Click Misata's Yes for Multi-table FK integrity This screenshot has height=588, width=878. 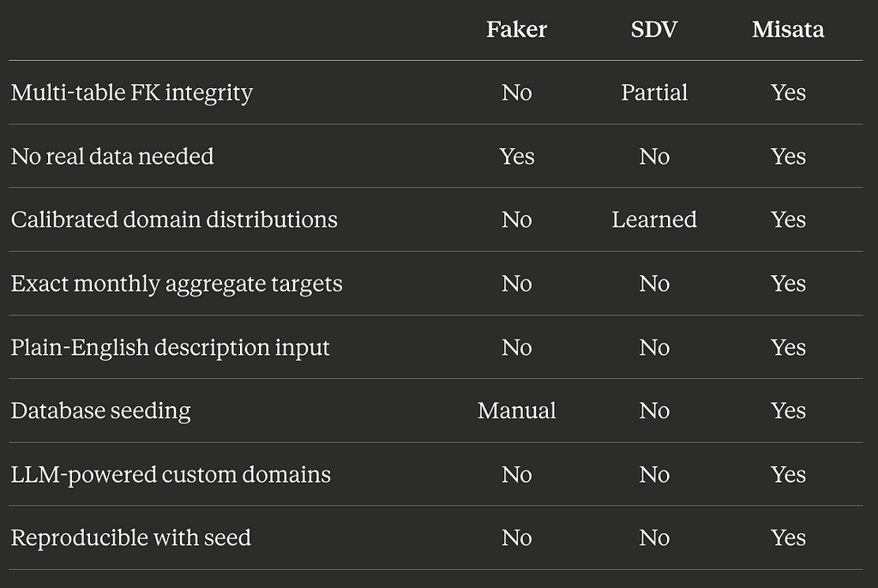pos(788,93)
